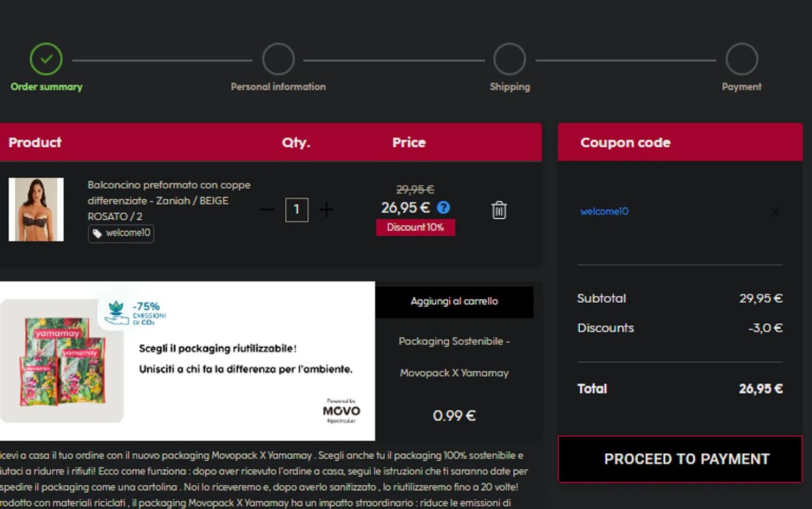Image resolution: width=812 pixels, height=509 pixels.
Task: Click Aggiungi al carrello button
Action: coord(454,302)
